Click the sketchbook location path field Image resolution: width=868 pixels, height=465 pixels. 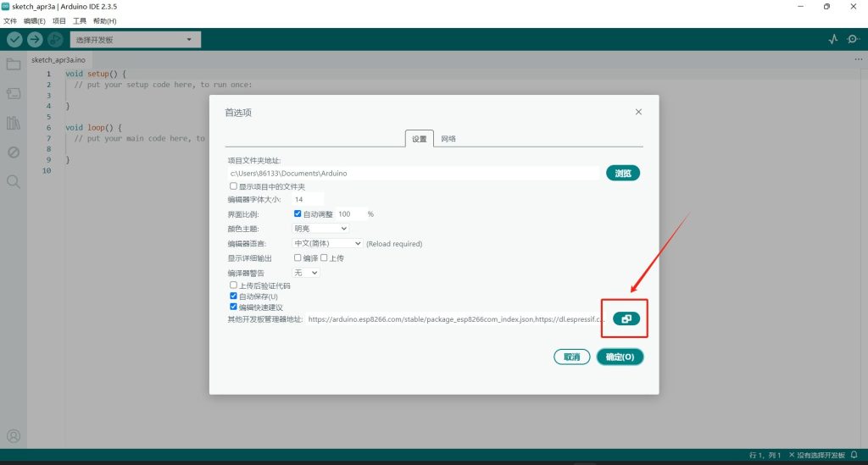click(x=413, y=173)
